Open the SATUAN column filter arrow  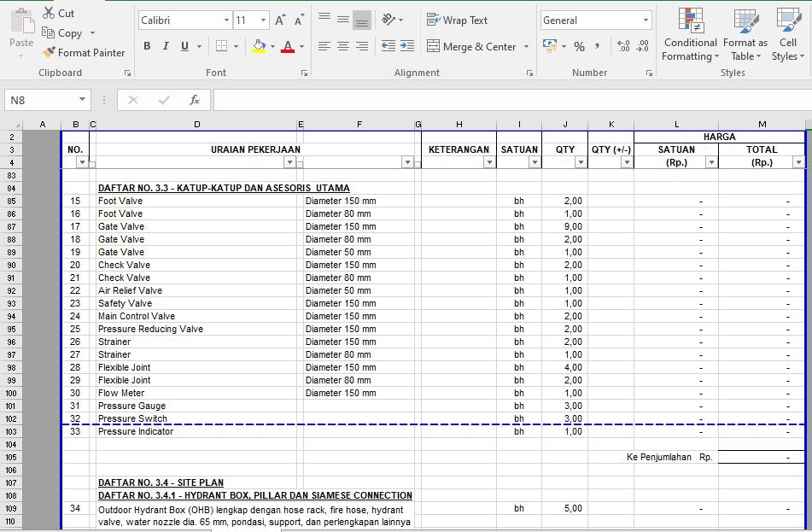pyautogui.click(x=534, y=162)
